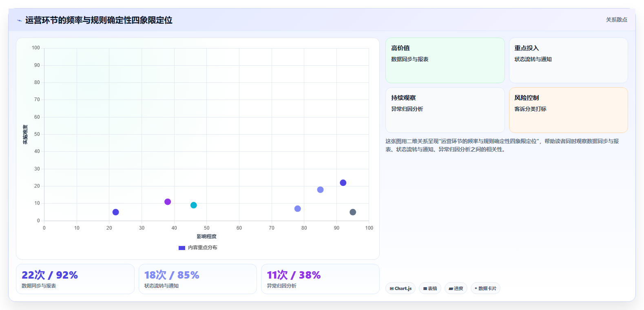The width and height of the screenshot is (644, 310).
Task: Click 客诉分类打标 text in 风险控制 card
Action: point(530,109)
